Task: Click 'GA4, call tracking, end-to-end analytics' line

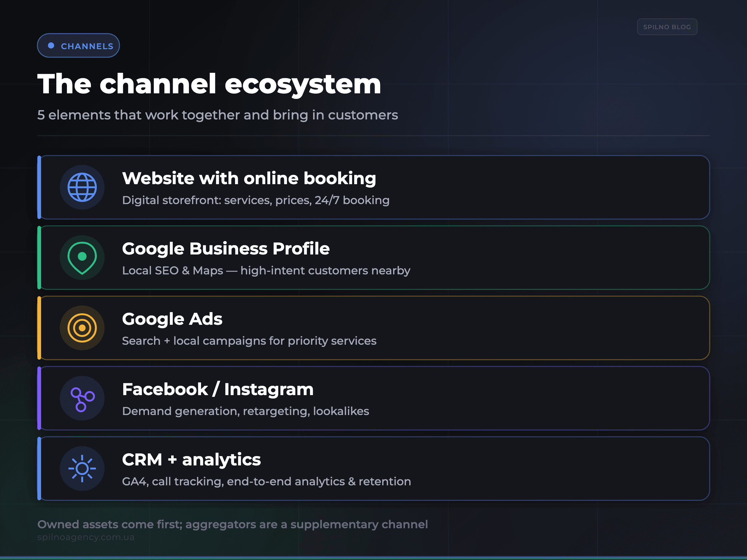Action: [x=266, y=481]
